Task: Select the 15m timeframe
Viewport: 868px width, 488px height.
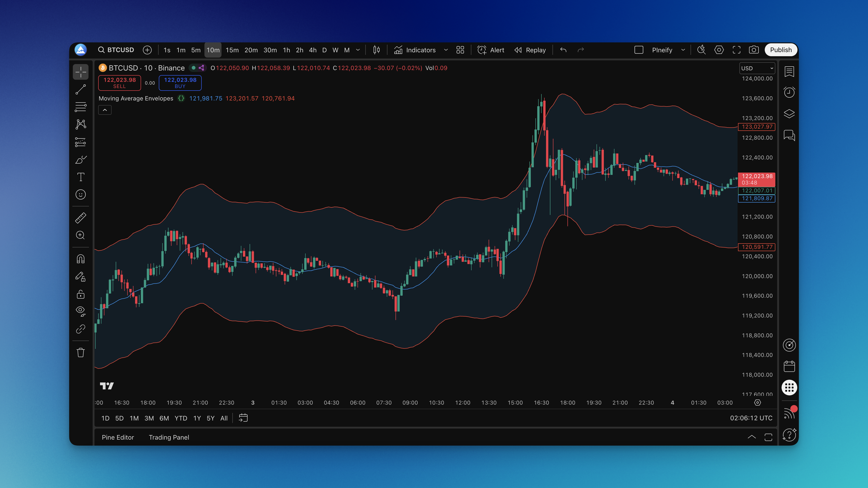Action: click(x=232, y=50)
